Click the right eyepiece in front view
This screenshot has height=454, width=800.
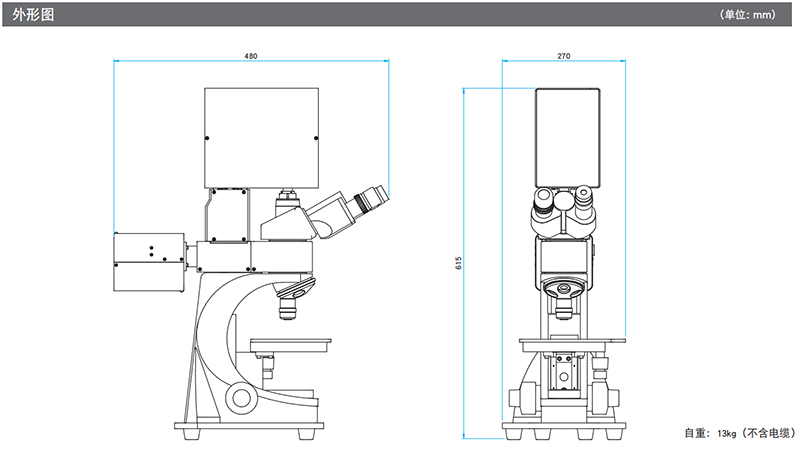click(x=584, y=204)
